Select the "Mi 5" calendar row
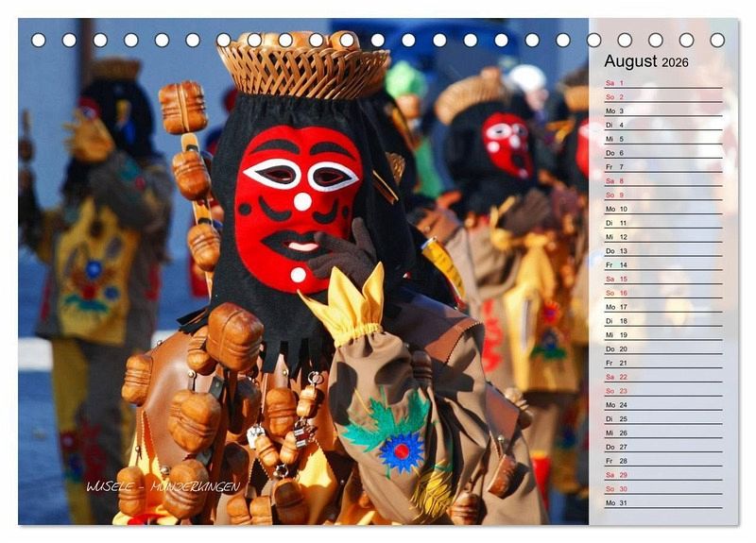 click(663, 139)
